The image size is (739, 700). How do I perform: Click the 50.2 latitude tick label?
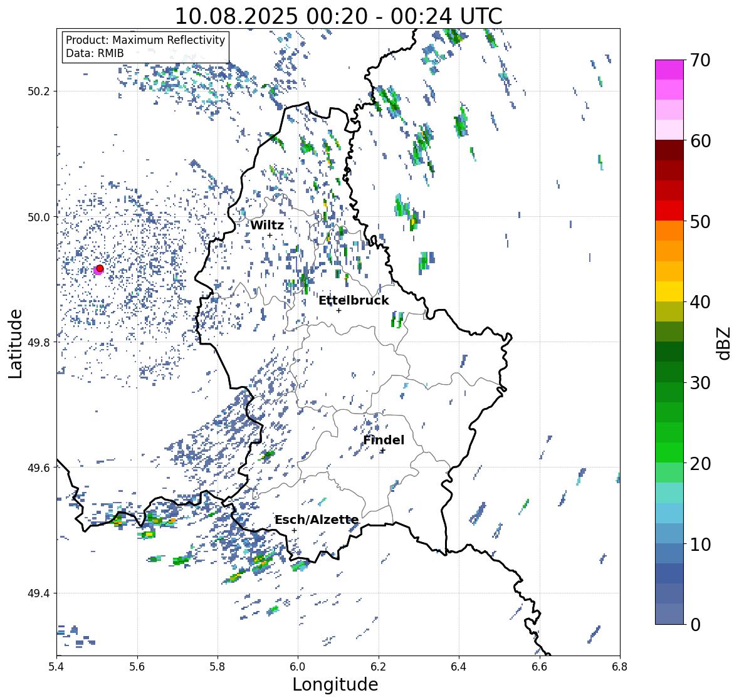point(38,91)
